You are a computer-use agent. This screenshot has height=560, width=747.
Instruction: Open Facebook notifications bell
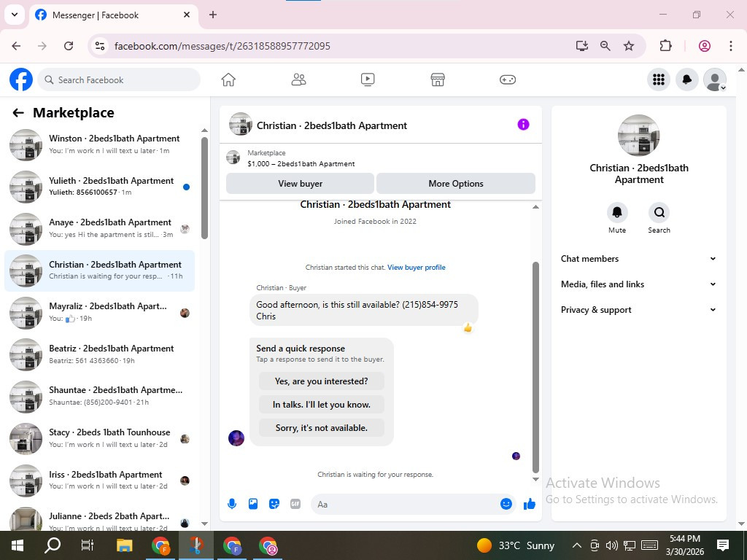[x=687, y=79]
